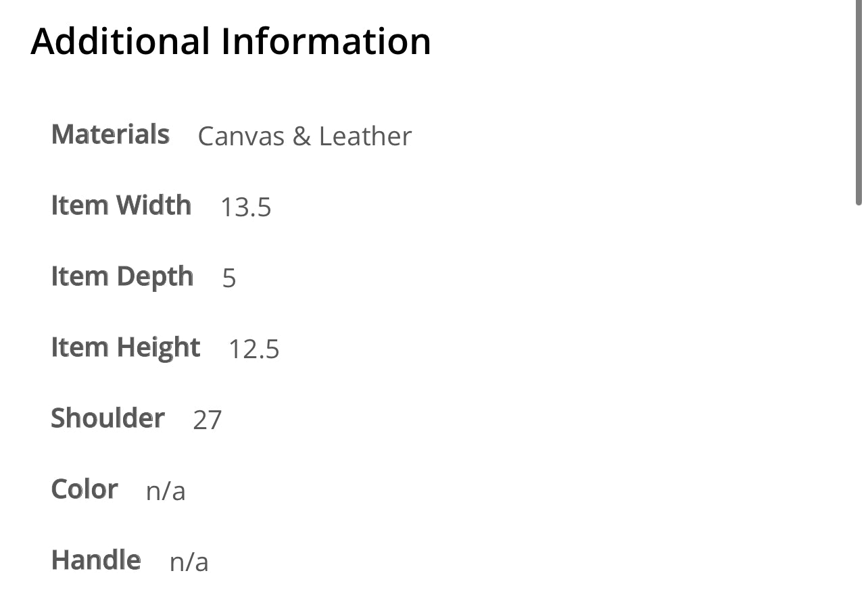868x592 pixels.
Task: Click the n/a value beside Handle
Action: (x=189, y=562)
